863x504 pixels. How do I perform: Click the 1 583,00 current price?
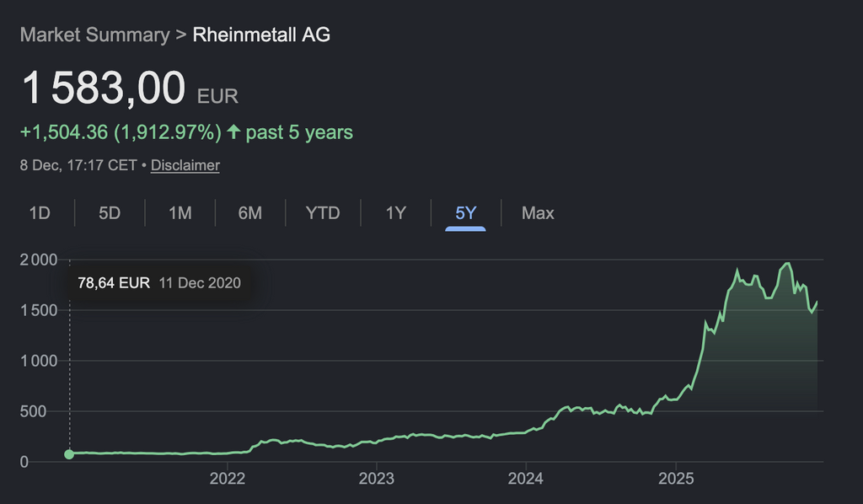tap(104, 88)
